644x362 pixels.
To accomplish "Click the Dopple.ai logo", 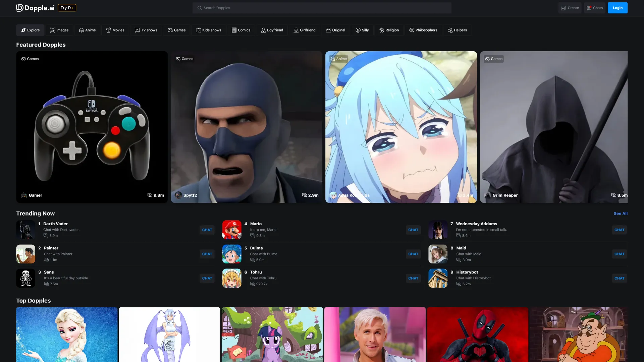I will tap(35, 8).
